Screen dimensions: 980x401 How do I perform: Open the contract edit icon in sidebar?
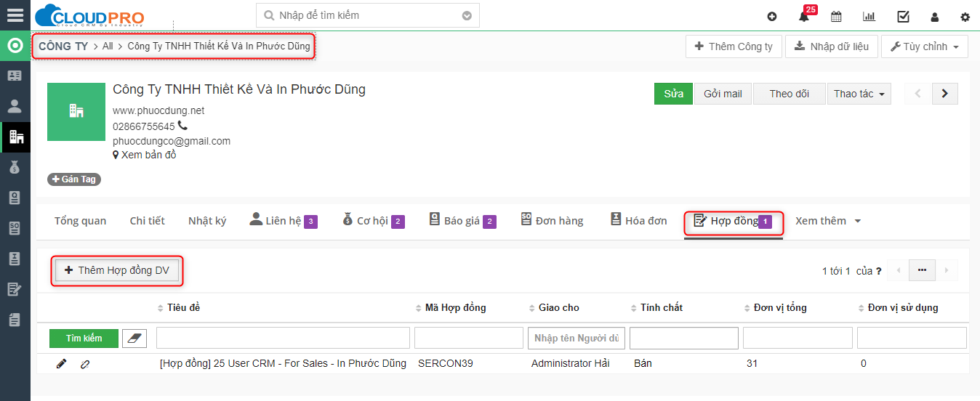tap(15, 289)
